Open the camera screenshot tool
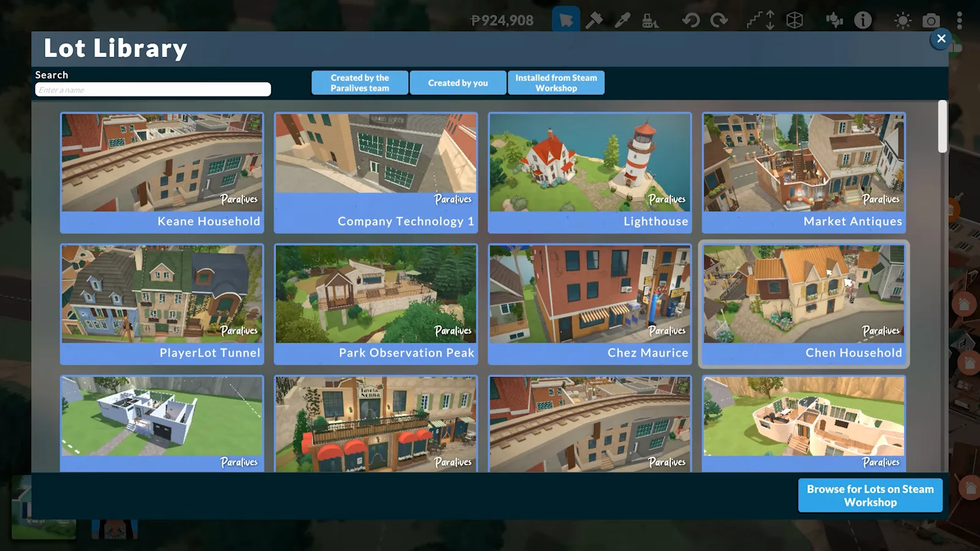980x551 pixels. click(931, 21)
